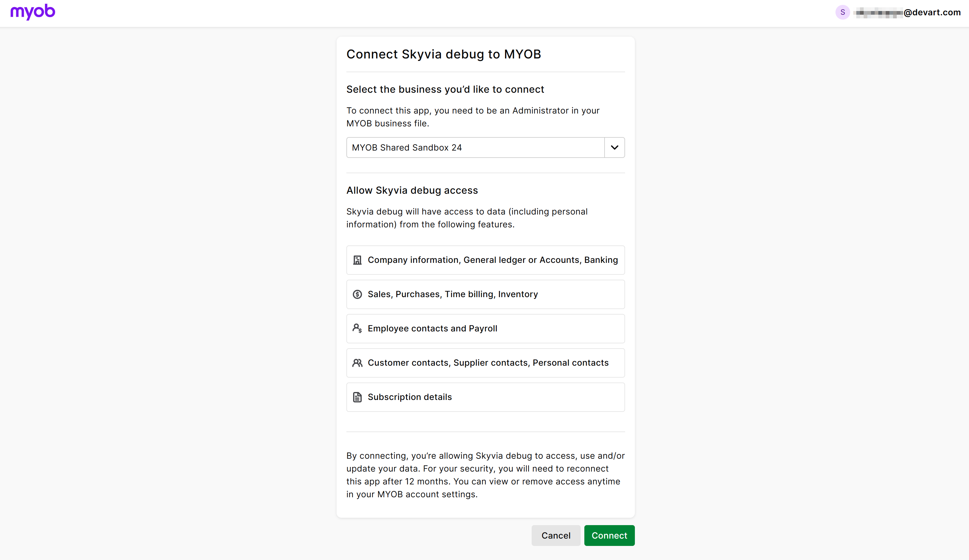Screen dimensions: 969x560
Task: Click the Administrator requirement paragraph
Action: pos(473,117)
